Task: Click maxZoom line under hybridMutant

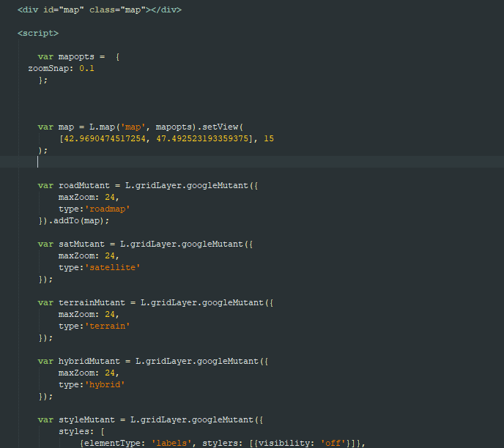Action: click(89, 373)
